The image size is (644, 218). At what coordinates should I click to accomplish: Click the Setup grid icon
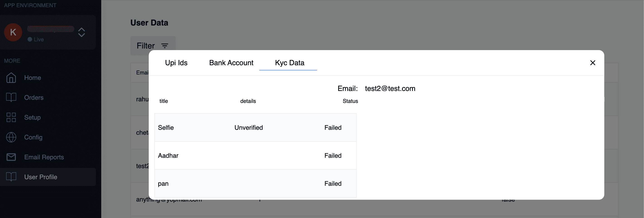pyautogui.click(x=11, y=117)
